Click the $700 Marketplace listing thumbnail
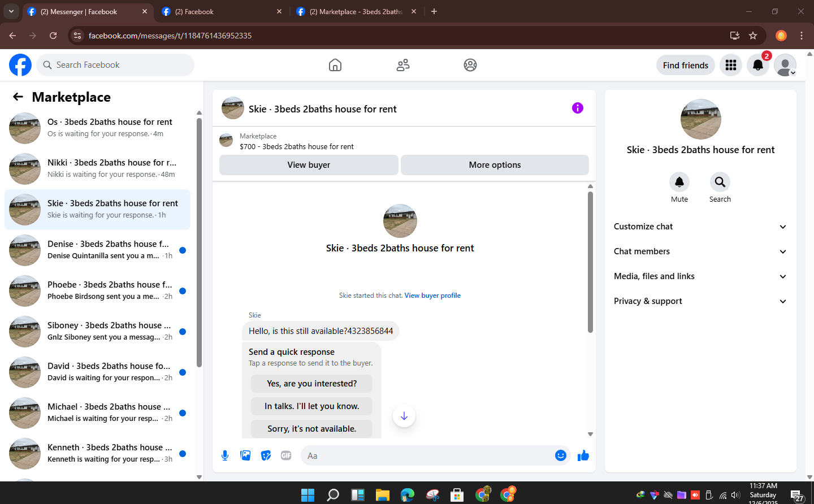The height and width of the screenshot is (504, 814). [226, 140]
